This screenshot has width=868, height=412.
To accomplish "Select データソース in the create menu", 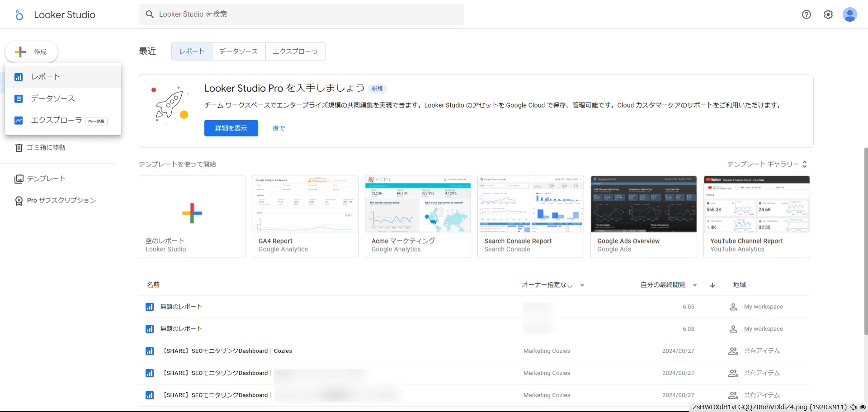I will (63, 98).
